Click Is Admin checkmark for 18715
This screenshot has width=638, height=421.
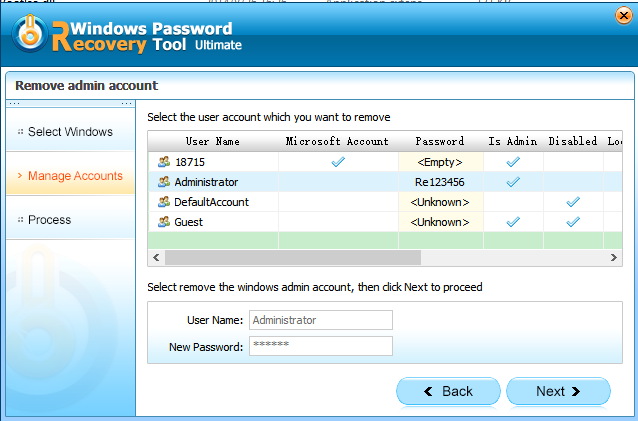513,162
